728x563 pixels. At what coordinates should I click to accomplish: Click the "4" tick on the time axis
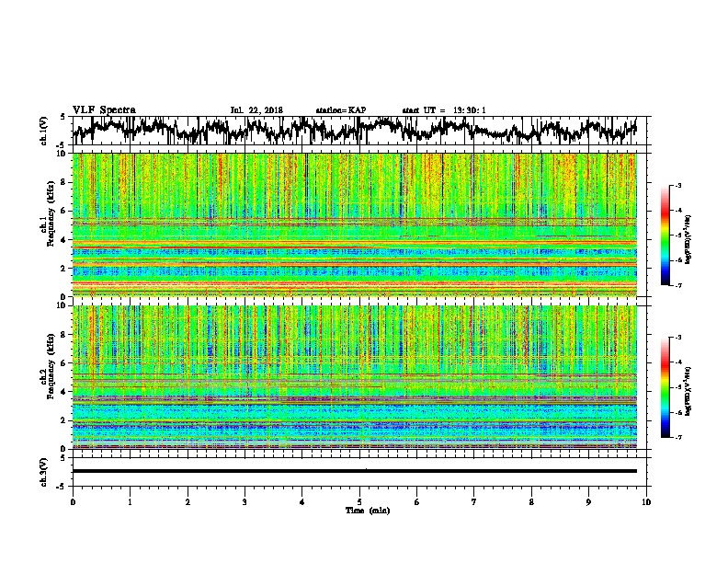coord(302,502)
